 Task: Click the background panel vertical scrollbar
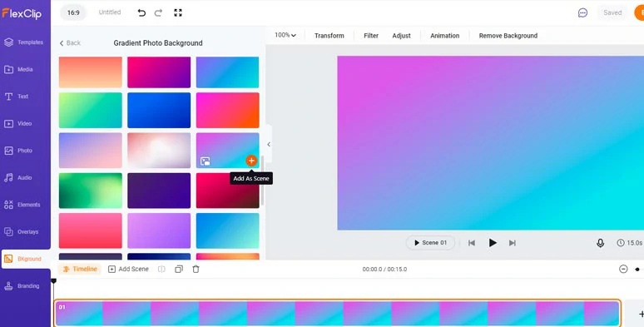click(262, 181)
